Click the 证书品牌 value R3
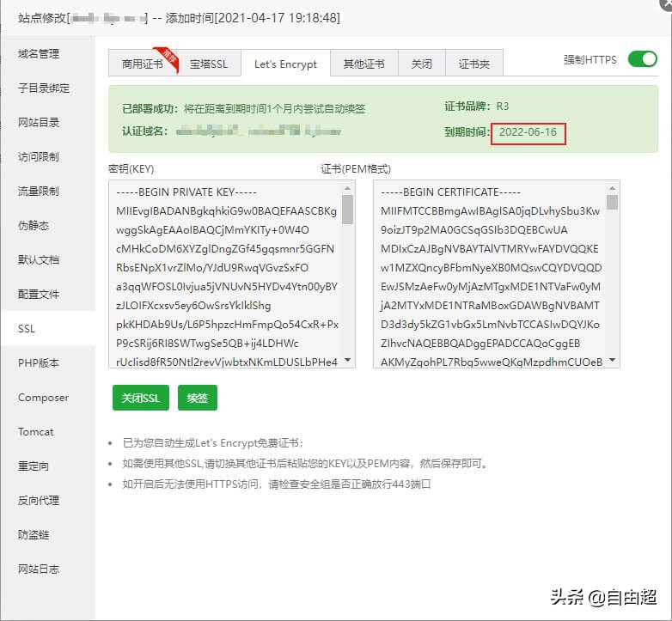The width and height of the screenshot is (672, 621). coord(503,107)
